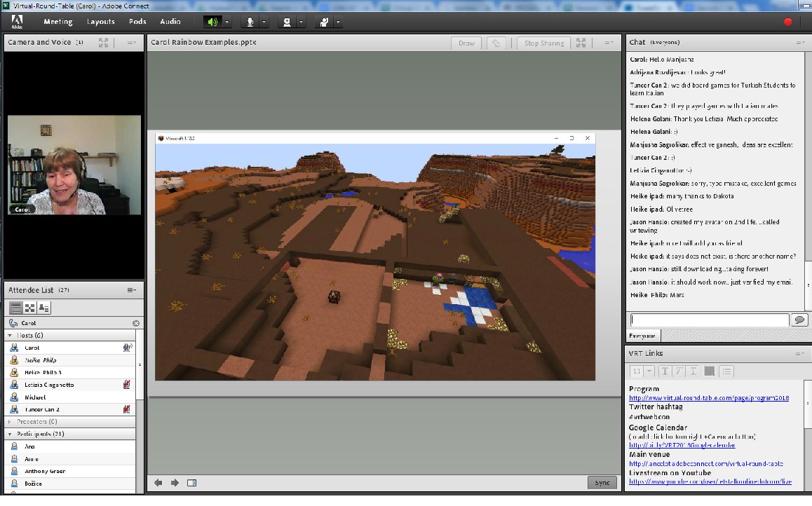The height and width of the screenshot is (506, 812).
Task: Toggle bullet list in VRT Links
Action: [x=726, y=371]
